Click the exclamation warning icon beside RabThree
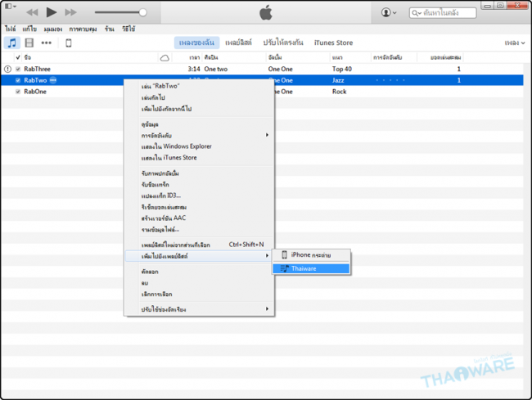The width and height of the screenshot is (532, 400). pyautogui.click(x=7, y=70)
